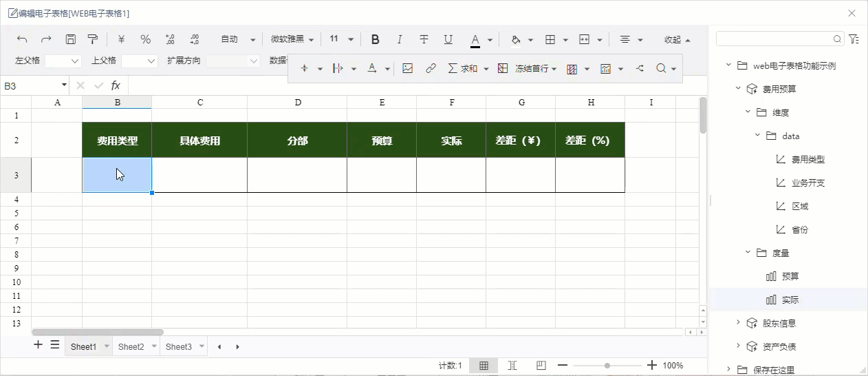The width and height of the screenshot is (868, 376).
Task: Click the data tree search box
Action: coord(781,39)
